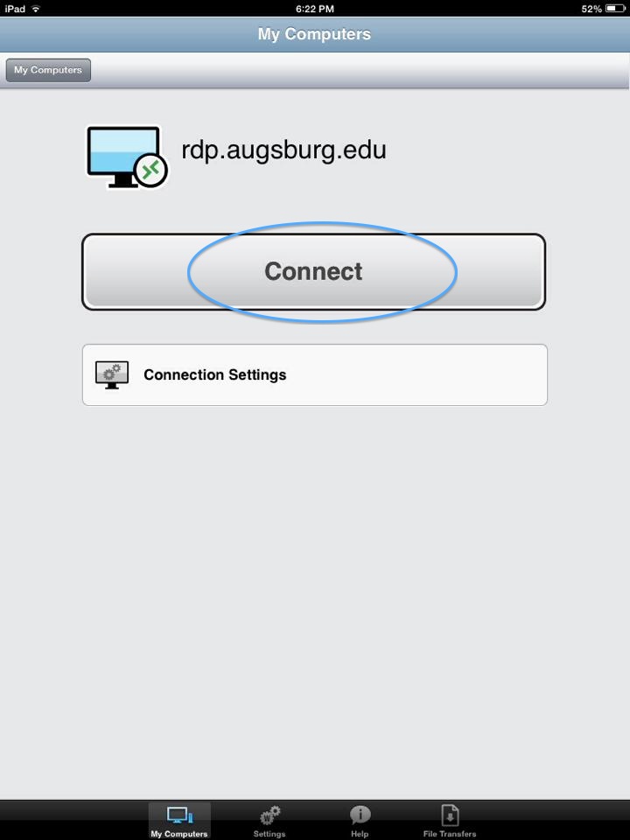Tap the Wi-Fi icon in the status bar

36,9
